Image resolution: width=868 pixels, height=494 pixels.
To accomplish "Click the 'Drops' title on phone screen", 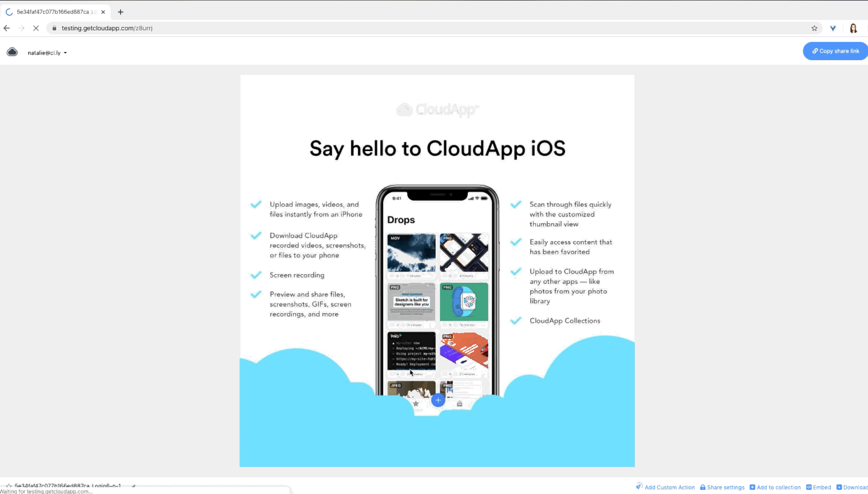I will coord(401,220).
